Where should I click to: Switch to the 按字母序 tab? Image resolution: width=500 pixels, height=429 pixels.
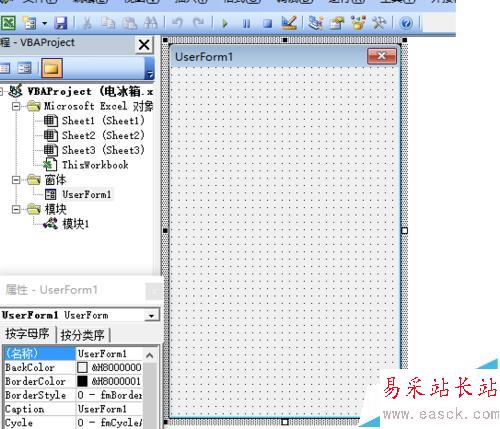pyautogui.click(x=27, y=334)
